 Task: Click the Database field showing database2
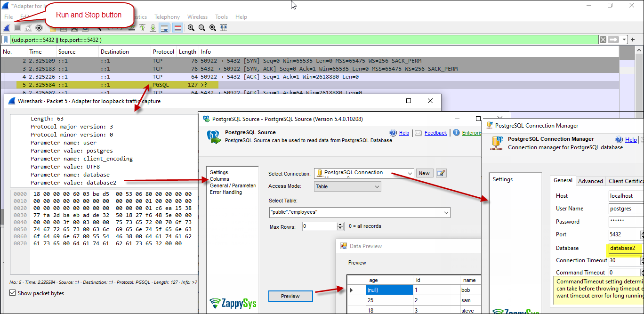click(x=625, y=248)
